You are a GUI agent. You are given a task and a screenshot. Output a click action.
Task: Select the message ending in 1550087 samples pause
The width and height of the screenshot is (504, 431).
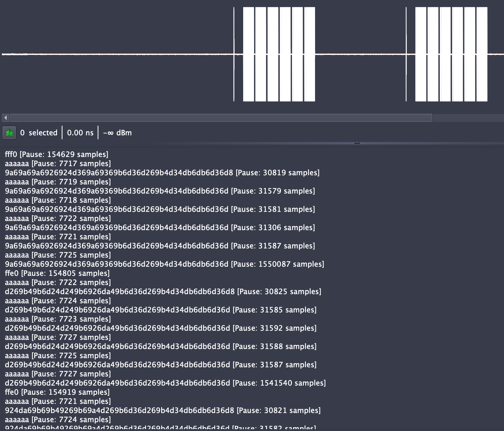pos(165,264)
